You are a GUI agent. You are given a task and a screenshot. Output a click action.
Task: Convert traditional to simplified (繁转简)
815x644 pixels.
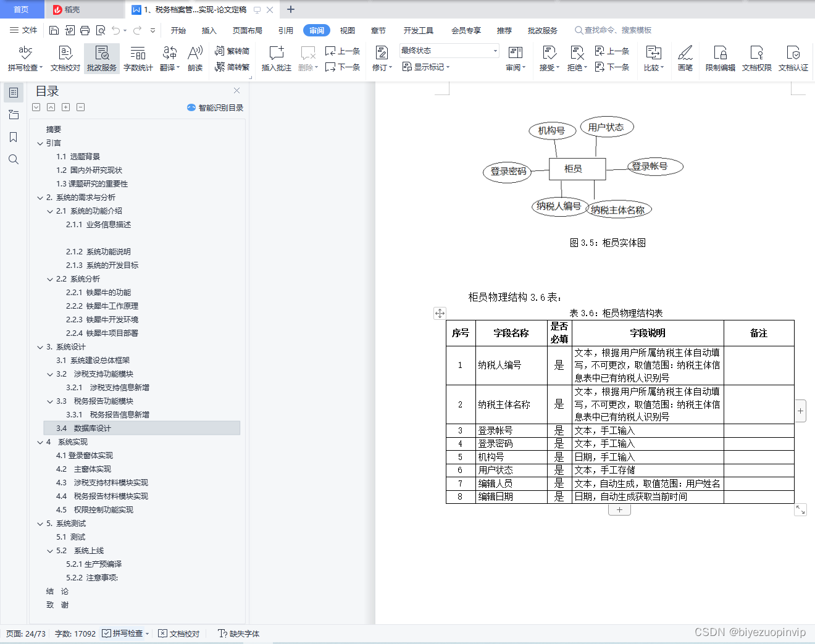coord(232,51)
